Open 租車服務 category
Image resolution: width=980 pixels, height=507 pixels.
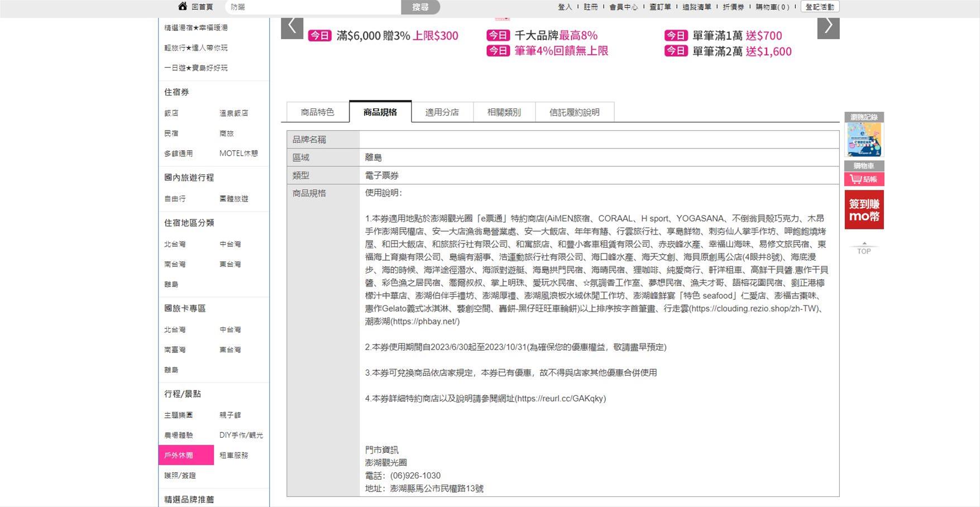pos(234,455)
